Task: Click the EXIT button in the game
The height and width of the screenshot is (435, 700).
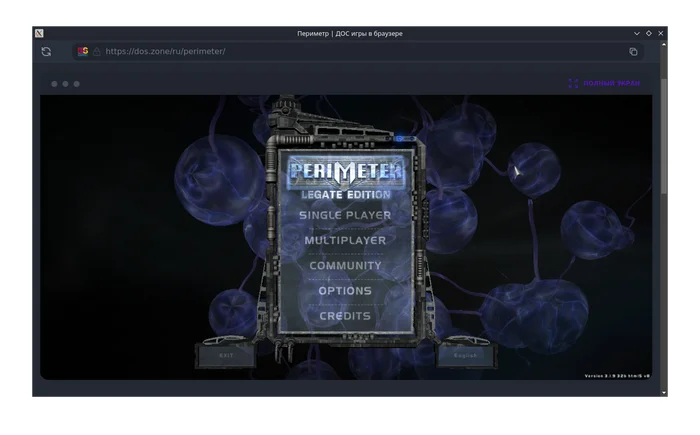Action: pos(226,356)
